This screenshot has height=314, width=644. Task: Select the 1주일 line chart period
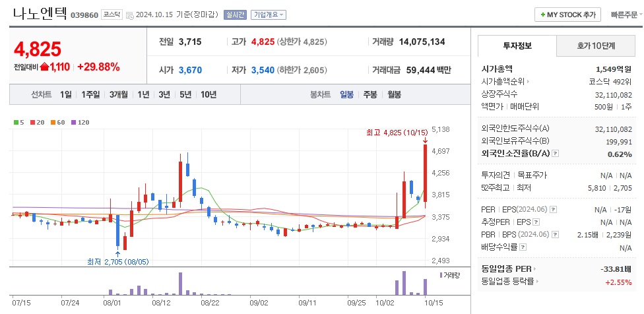(90, 94)
